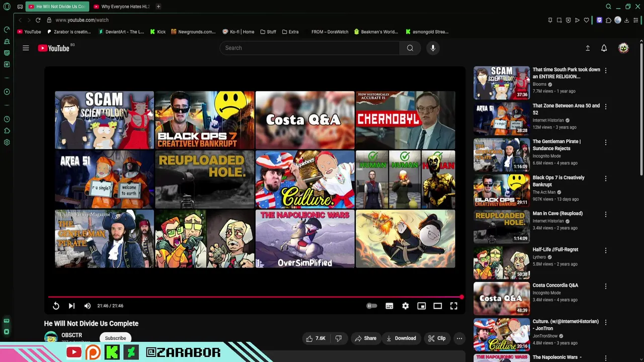Click the tab islands icon left of tabs
This screenshot has height=362, width=644.
coord(20,7)
